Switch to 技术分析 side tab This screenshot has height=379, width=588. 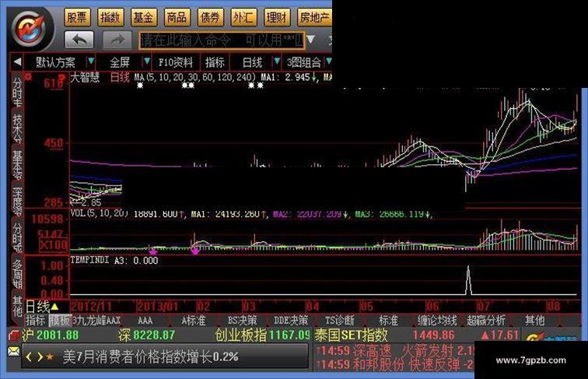point(17,128)
